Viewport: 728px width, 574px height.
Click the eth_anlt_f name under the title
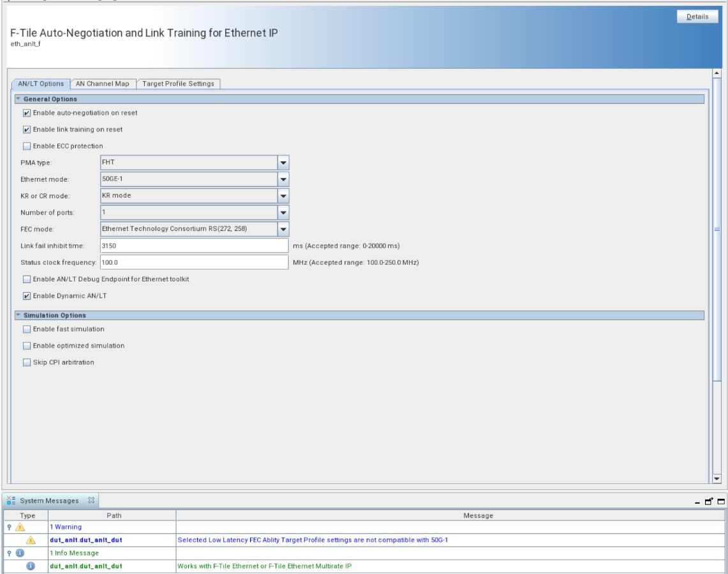tap(26, 43)
